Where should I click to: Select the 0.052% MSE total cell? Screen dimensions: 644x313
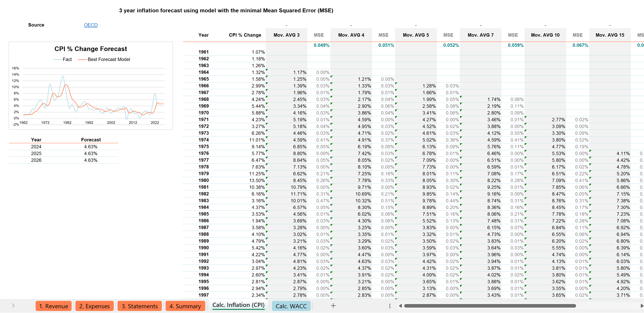click(451, 45)
